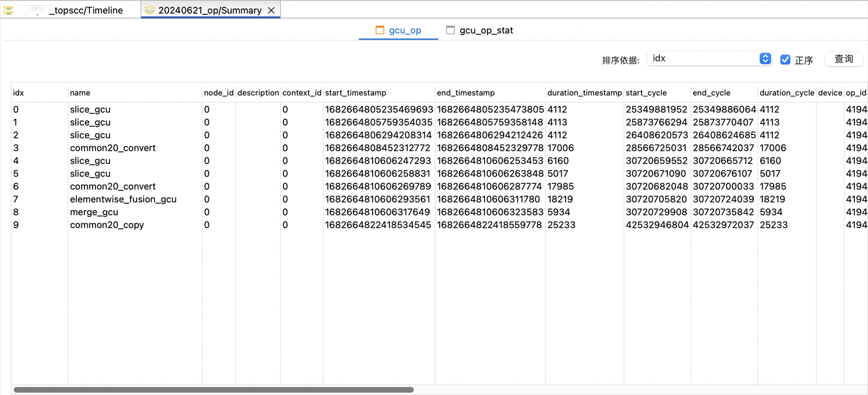Click the node_id column header
This screenshot has height=395, width=868.
tap(219, 93)
